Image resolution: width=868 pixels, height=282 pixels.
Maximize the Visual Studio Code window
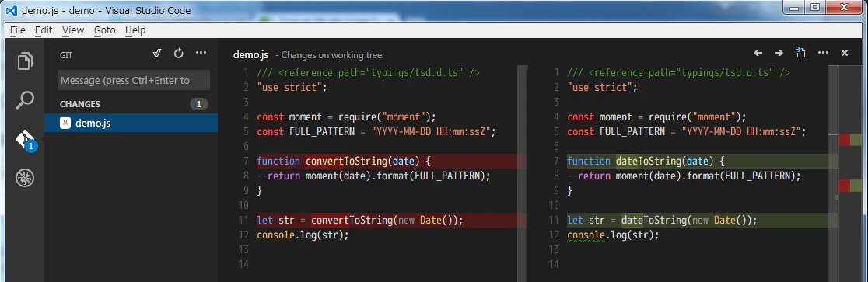click(815, 7)
